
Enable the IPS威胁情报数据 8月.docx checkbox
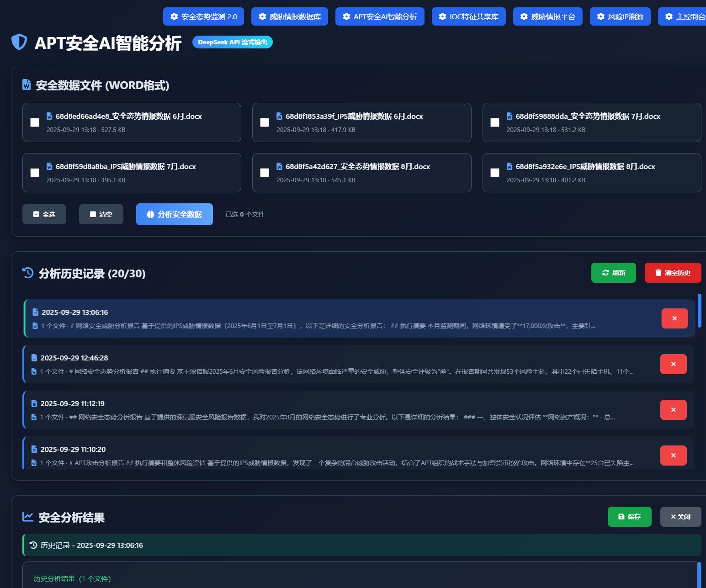click(494, 173)
